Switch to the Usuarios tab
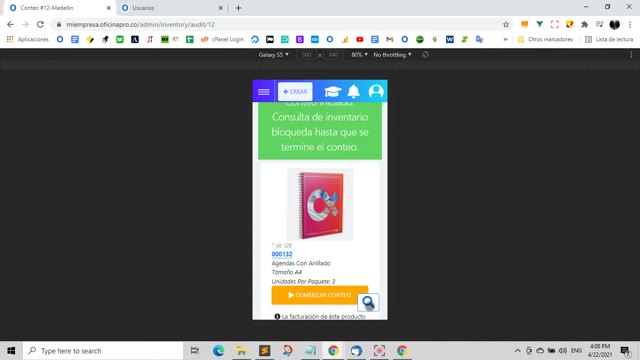This screenshot has width=640, height=360. [171, 8]
